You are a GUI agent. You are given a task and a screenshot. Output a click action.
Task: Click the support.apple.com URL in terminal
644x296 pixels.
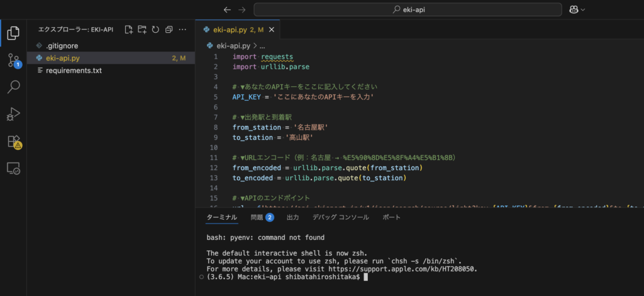401,270
